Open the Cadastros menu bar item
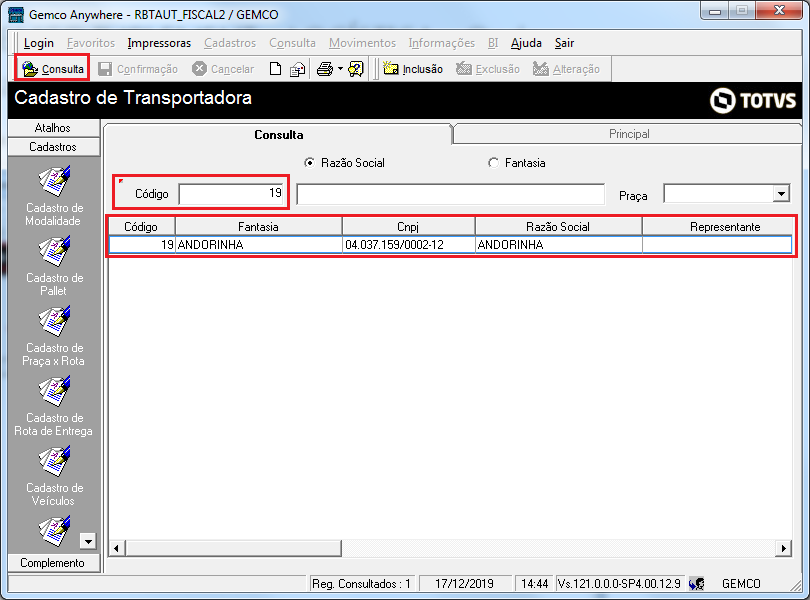The height and width of the screenshot is (600, 810). pyautogui.click(x=230, y=43)
